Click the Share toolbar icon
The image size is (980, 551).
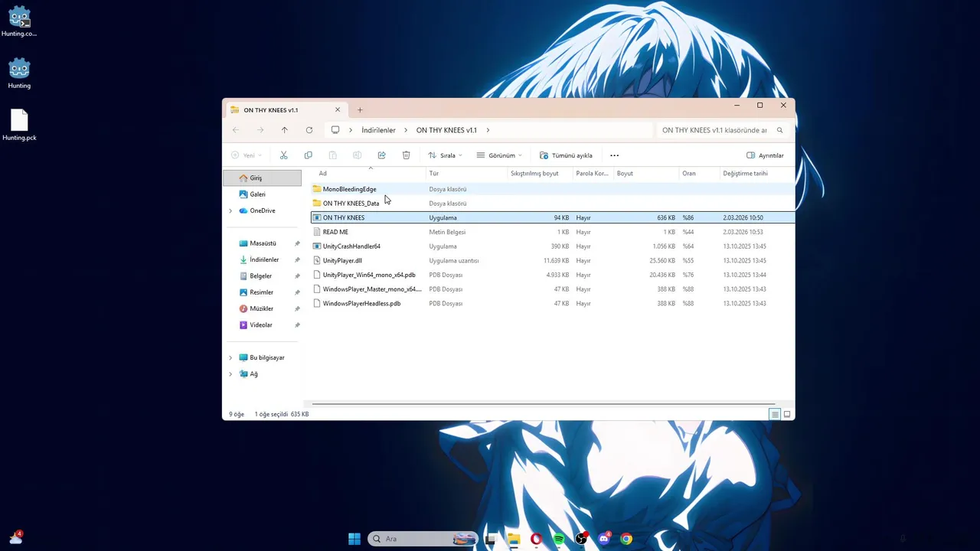pyautogui.click(x=381, y=155)
